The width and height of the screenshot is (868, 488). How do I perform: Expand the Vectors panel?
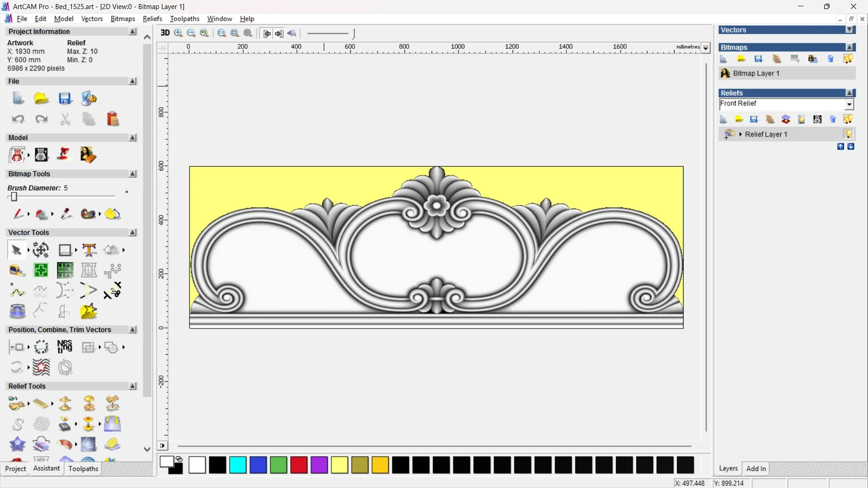pos(849,30)
